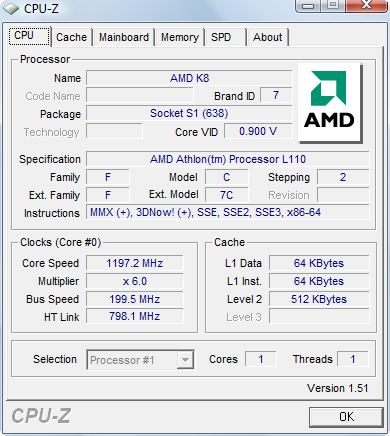This screenshot has height=436, width=390.
Task: Select the Memory tab
Action: [180, 37]
